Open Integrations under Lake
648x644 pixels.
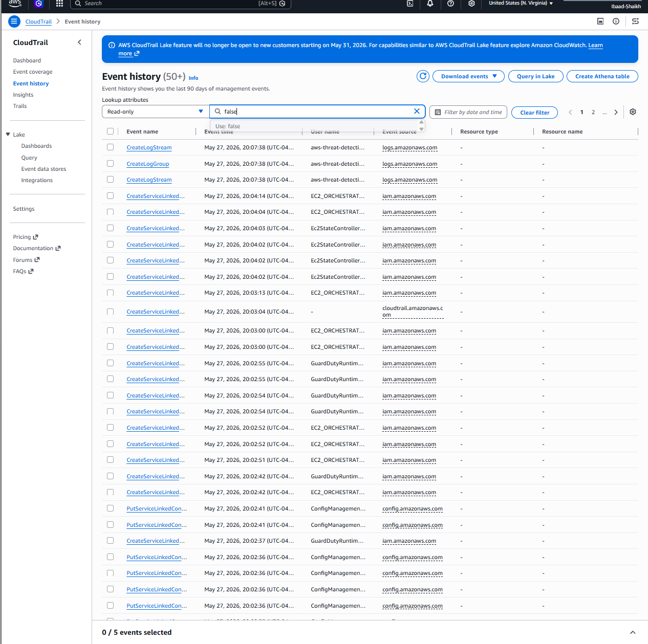[37, 180]
